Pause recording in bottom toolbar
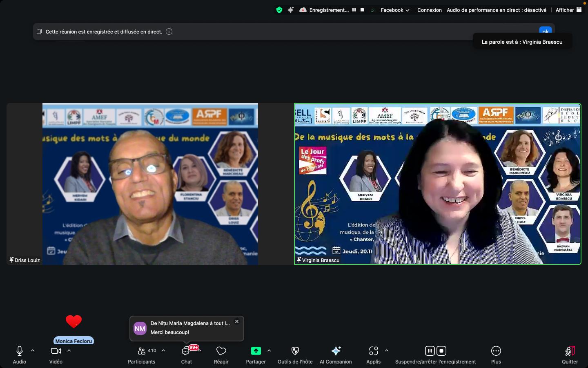The width and height of the screenshot is (588, 368). tap(430, 351)
